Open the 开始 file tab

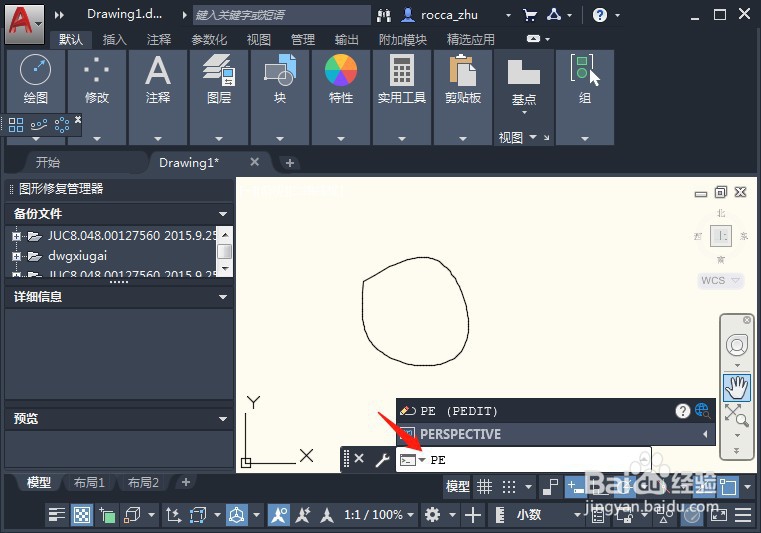pyautogui.click(x=48, y=162)
